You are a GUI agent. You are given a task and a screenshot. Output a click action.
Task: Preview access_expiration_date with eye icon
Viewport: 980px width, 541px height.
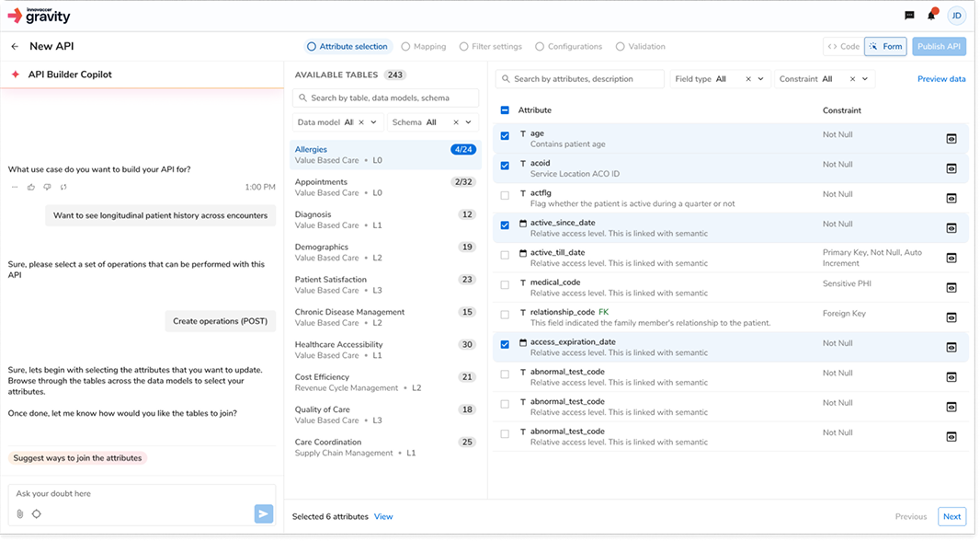pos(952,348)
